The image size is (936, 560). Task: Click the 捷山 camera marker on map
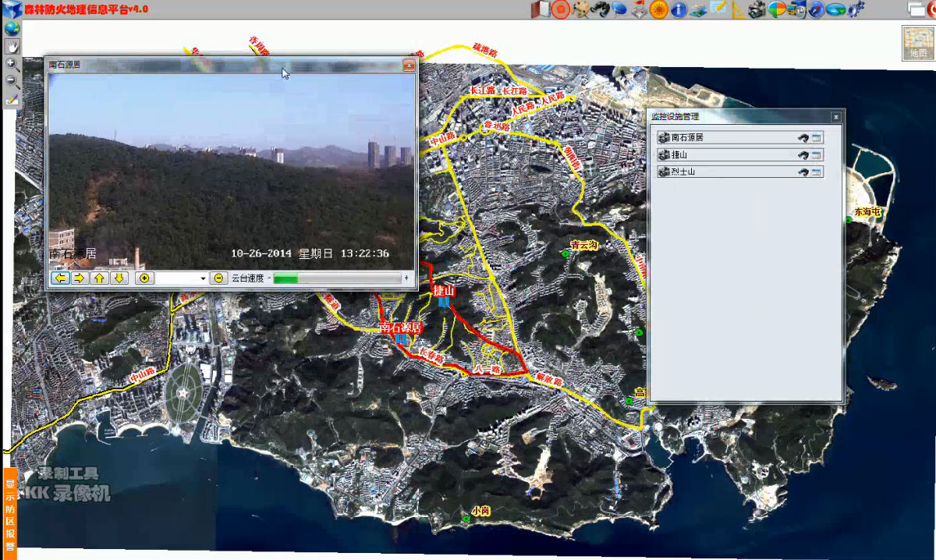pyautogui.click(x=443, y=301)
